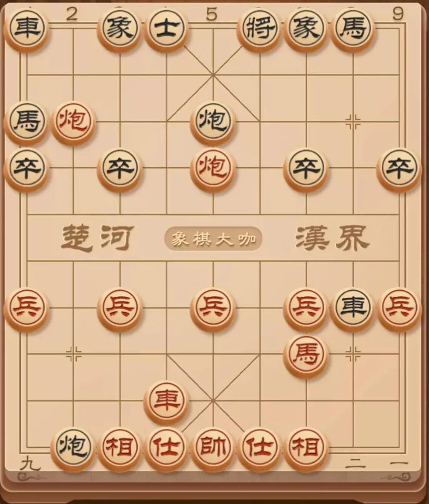Viewport: 429px width, 504px height.
Task: Select the black 馬 on the top row
Action: 353,30
